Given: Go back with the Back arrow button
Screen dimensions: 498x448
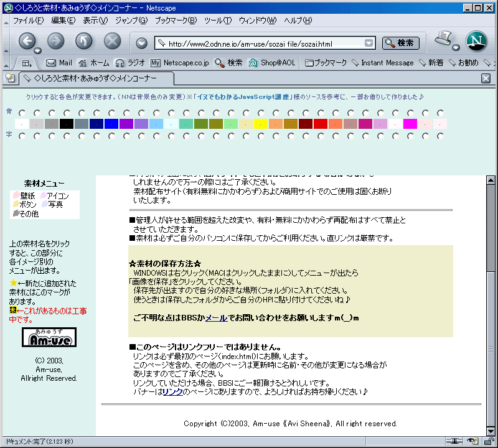Looking at the screenshot, I should coord(27,40).
